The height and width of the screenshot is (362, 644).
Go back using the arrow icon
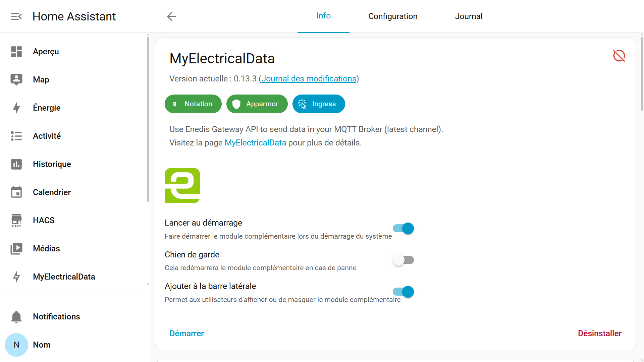tap(171, 16)
